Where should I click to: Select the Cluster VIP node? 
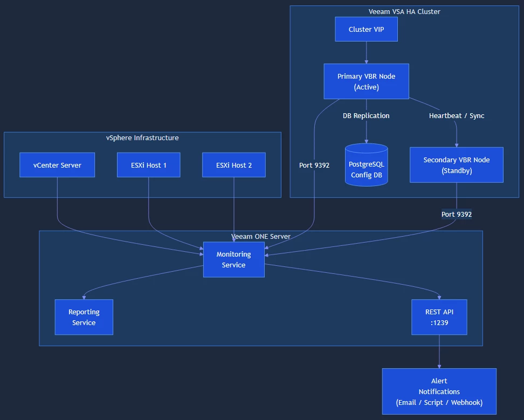point(366,30)
